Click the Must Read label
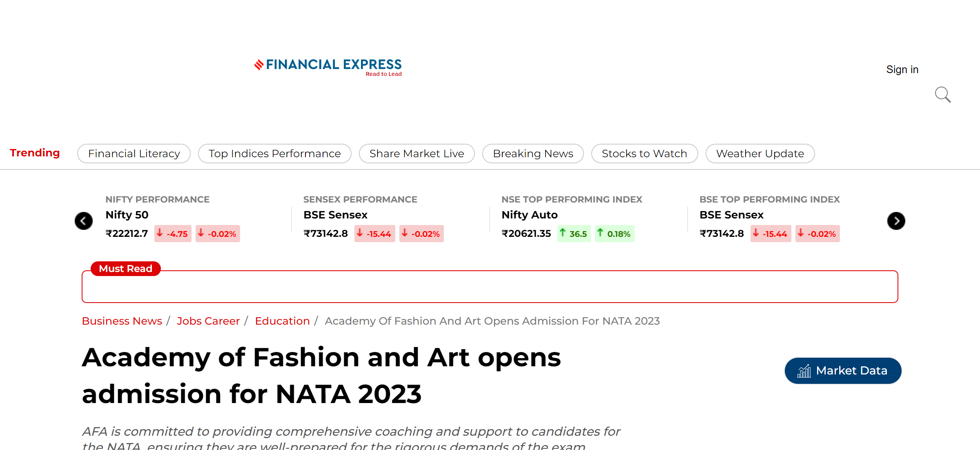This screenshot has width=980, height=450. [126, 269]
